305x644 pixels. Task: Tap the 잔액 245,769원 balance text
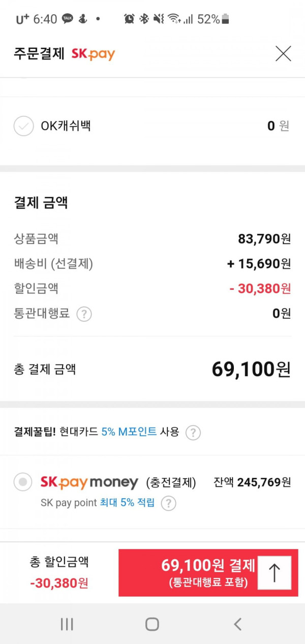[253, 482]
